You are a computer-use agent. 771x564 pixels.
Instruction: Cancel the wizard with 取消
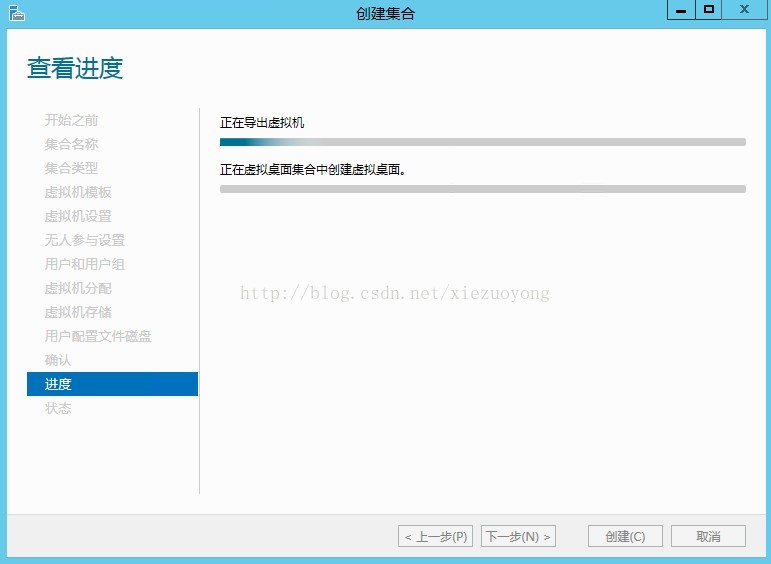pyautogui.click(x=708, y=536)
